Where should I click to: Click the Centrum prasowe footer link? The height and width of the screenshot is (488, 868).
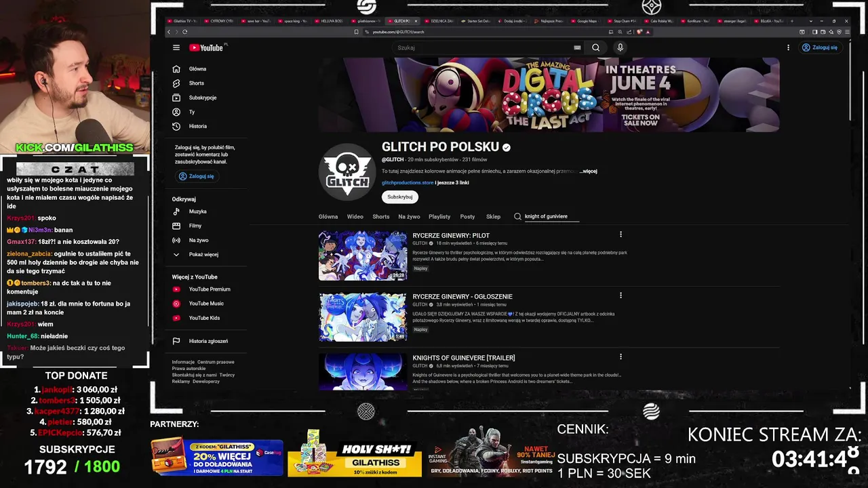point(216,362)
